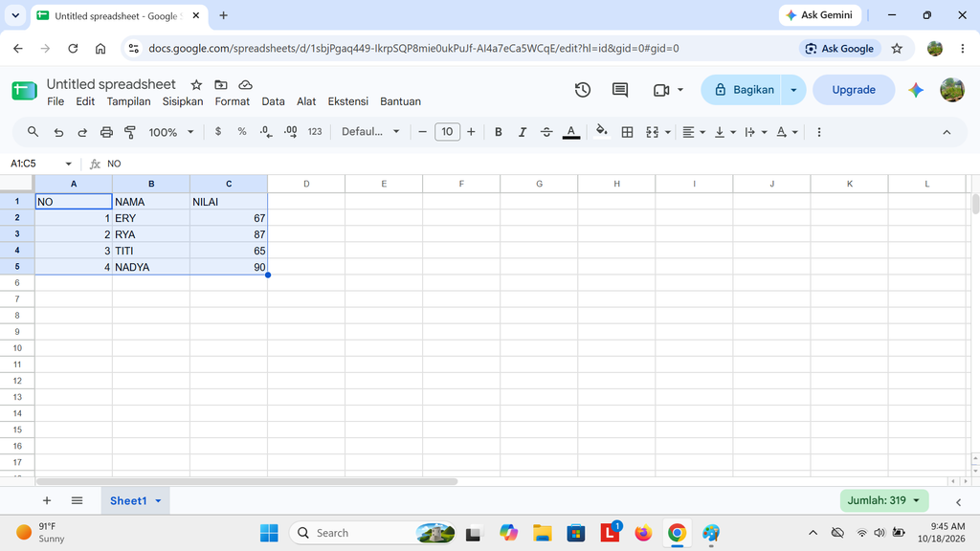This screenshot has height=551, width=980.
Task: Open the Format menu
Action: [x=232, y=101]
